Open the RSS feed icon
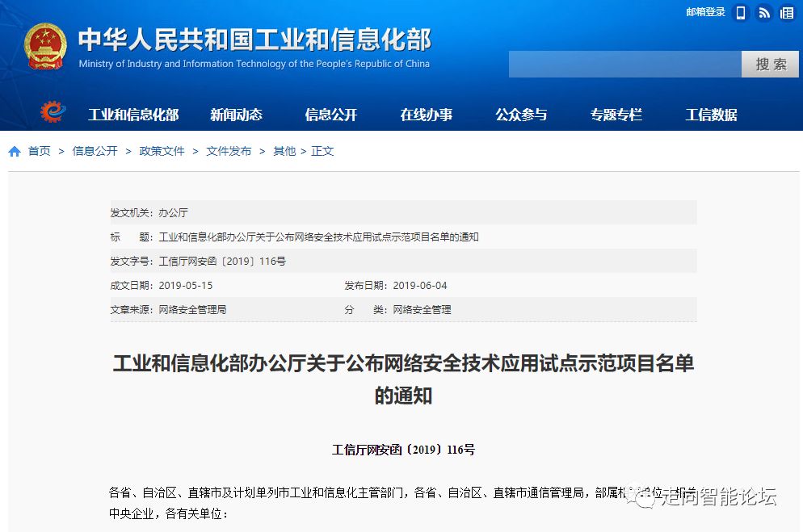 tap(763, 13)
